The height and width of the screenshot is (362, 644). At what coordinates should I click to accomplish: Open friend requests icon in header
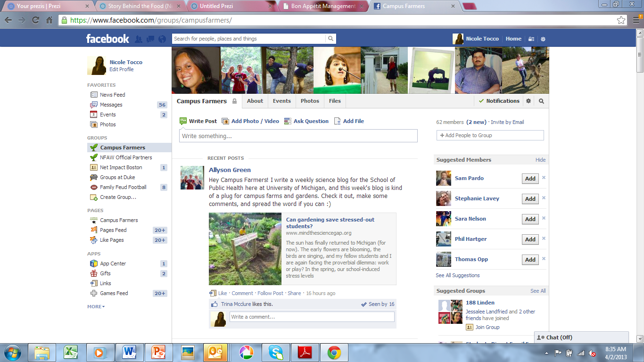[x=139, y=39]
